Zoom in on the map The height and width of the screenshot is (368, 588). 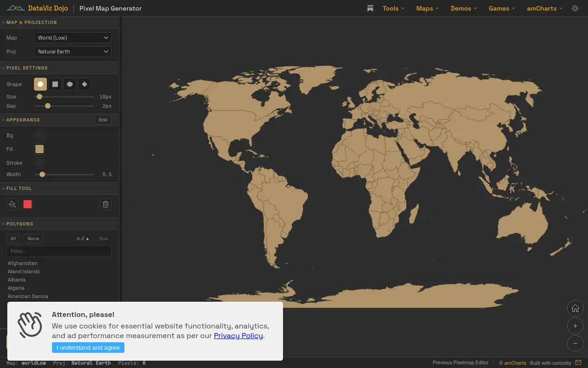575,326
